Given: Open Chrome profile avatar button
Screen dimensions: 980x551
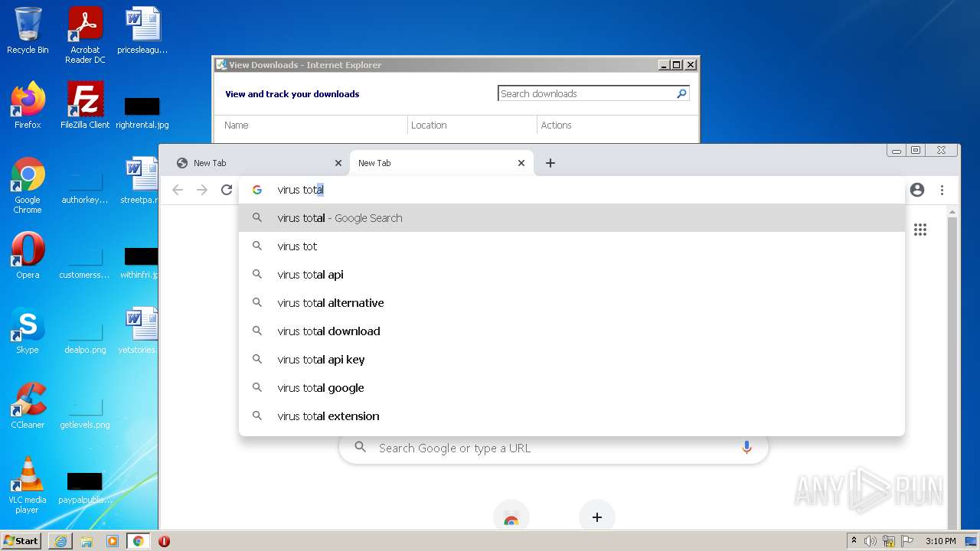Looking at the screenshot, I should [x=917, y=190].
